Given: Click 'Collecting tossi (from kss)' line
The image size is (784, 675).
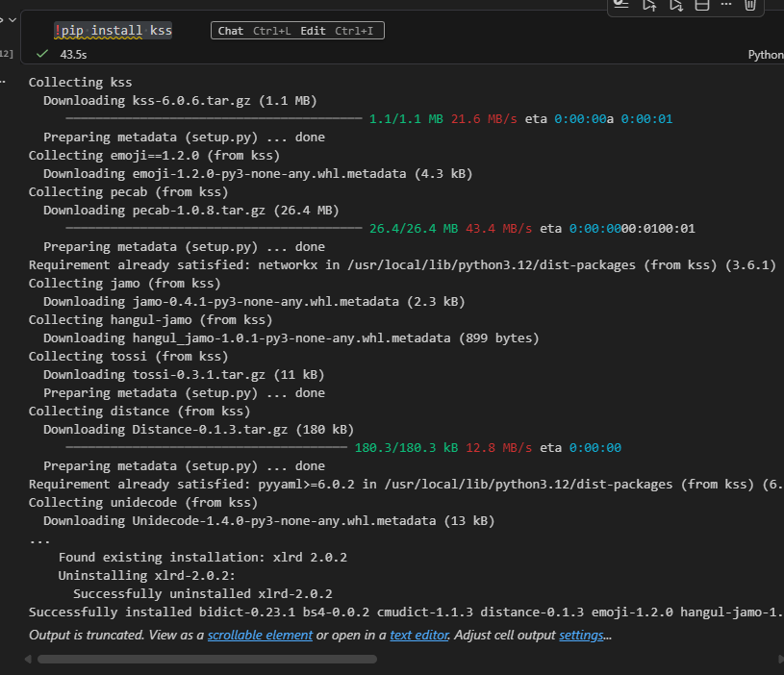Looking at the screenshot, I should [128, 357].
